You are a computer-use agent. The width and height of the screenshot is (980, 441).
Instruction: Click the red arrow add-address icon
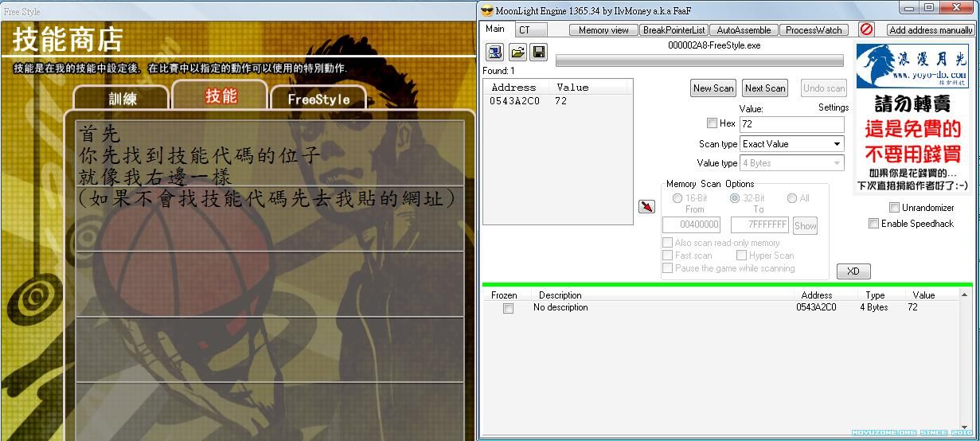pos(646,207)
